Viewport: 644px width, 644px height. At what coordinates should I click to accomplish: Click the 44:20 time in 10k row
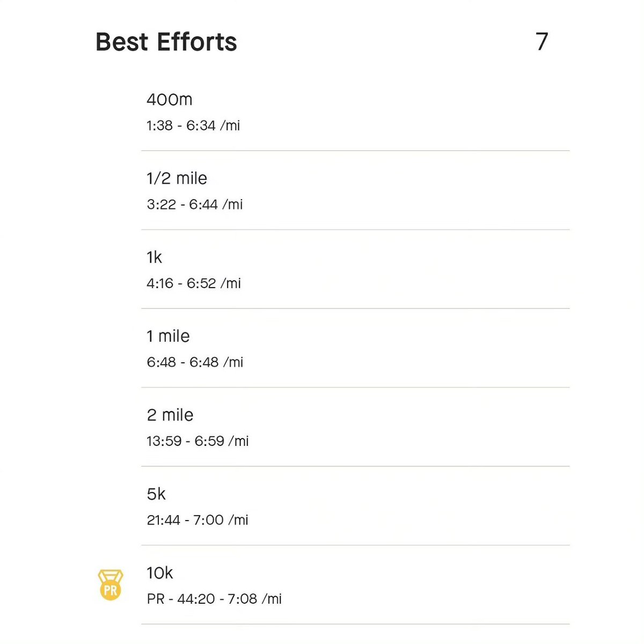(196, 599)
